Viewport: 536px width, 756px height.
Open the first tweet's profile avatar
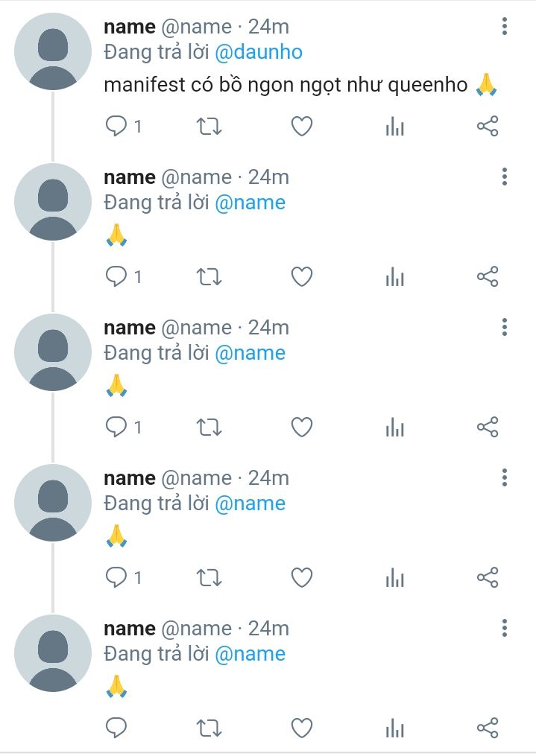(x=53, y=51)
